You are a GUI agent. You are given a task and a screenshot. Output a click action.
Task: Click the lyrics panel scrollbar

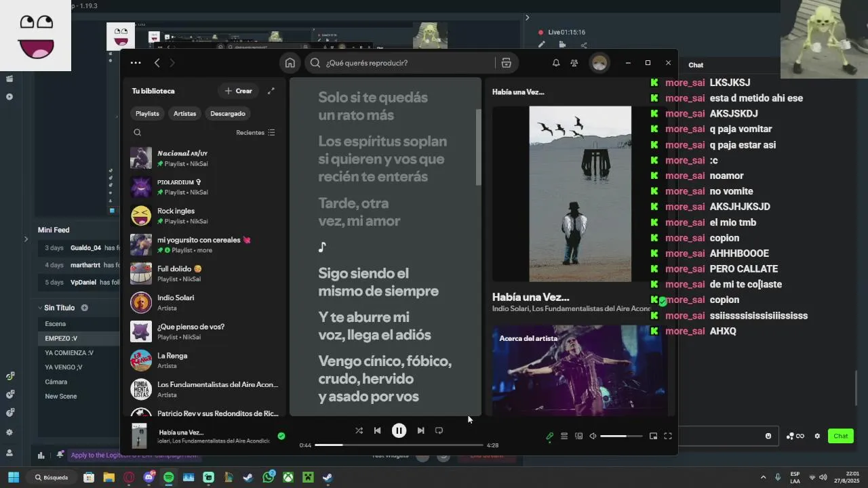[x=479, y=147]
